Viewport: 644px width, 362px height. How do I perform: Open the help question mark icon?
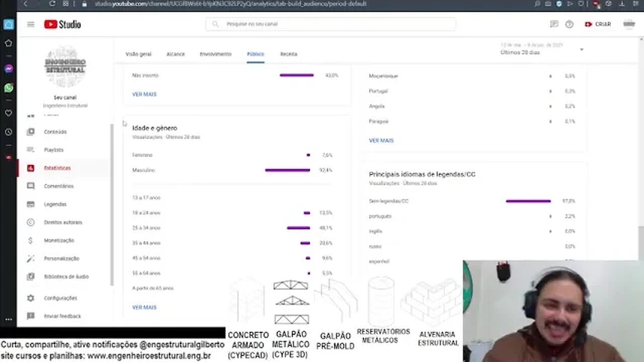point(569,24)
